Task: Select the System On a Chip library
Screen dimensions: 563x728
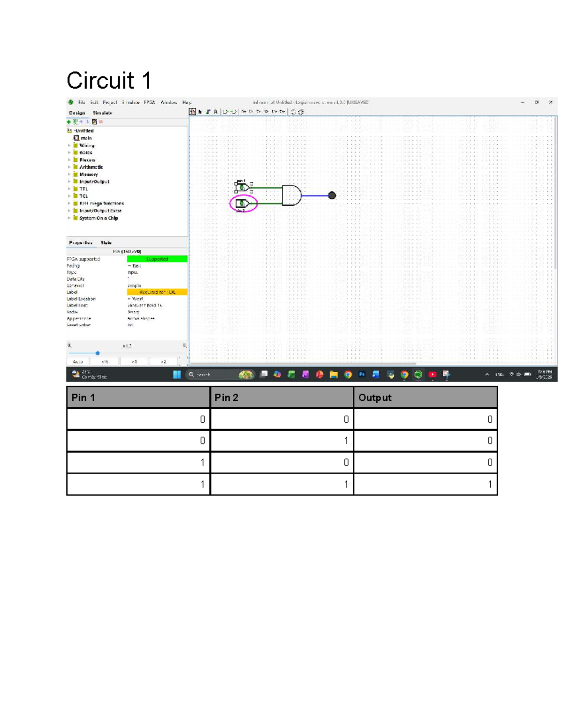Action: (99, 218)
